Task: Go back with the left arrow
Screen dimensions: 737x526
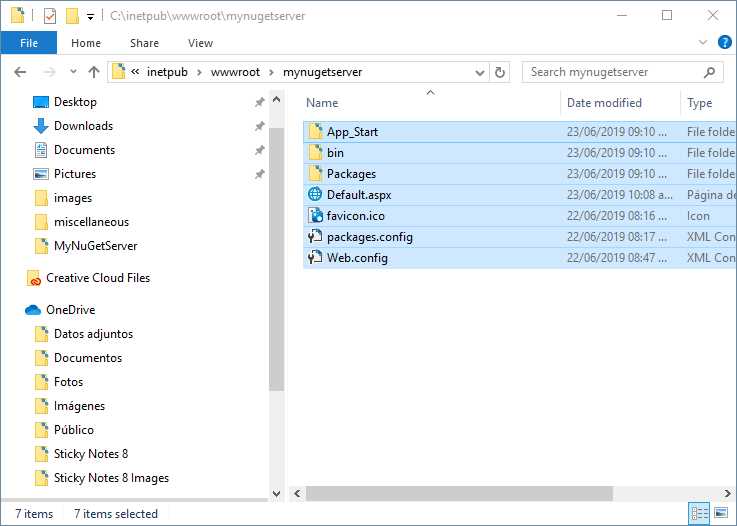Action: coord(20,72)
